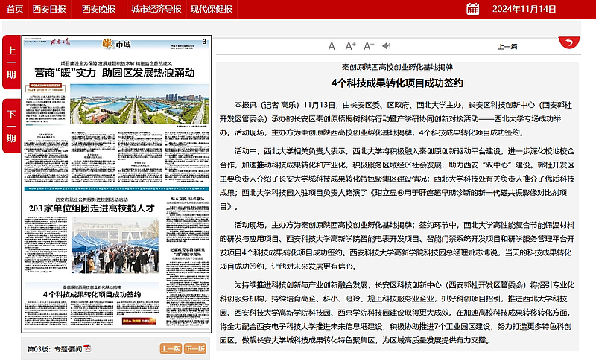Decrease font size with A- icon

pos(369,46)
